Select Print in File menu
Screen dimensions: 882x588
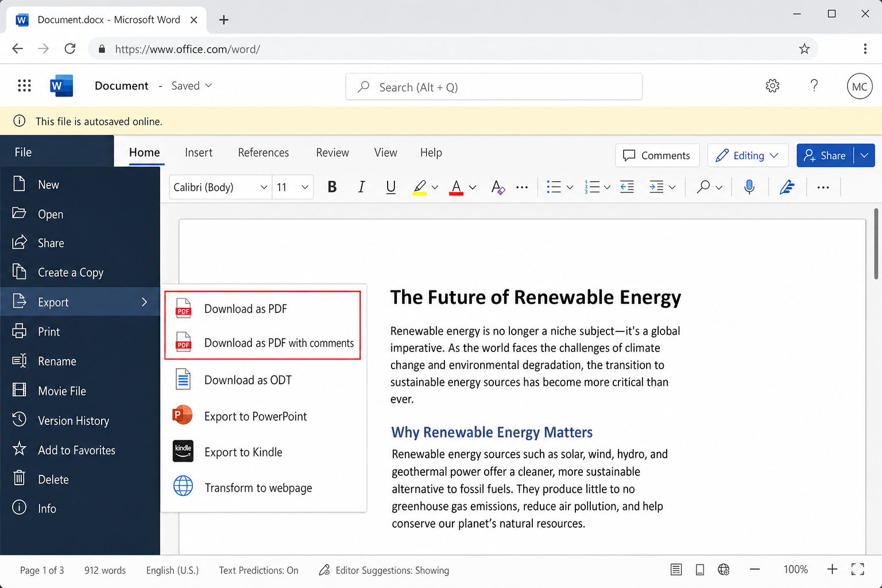click(80, 332)
